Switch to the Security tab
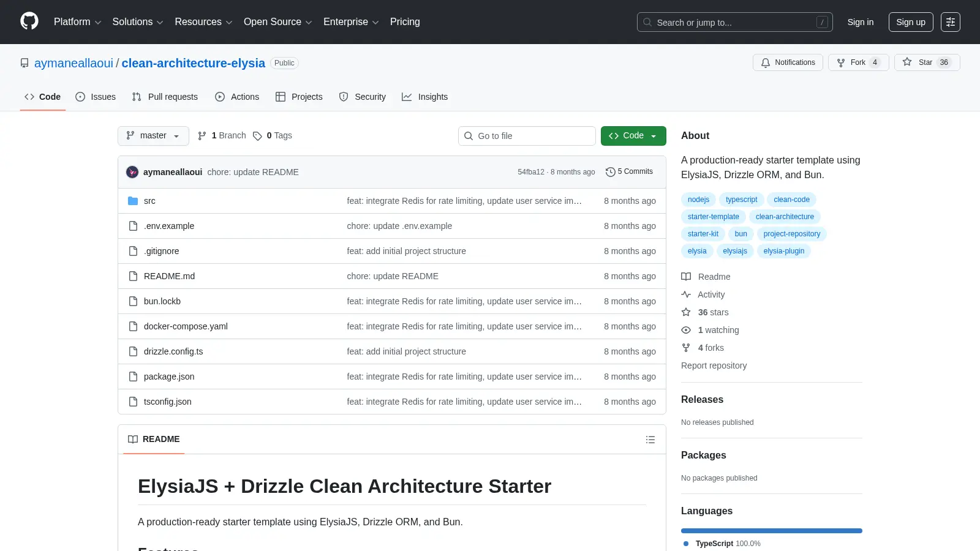Screen dimensions: 980x551 [363, 97]
